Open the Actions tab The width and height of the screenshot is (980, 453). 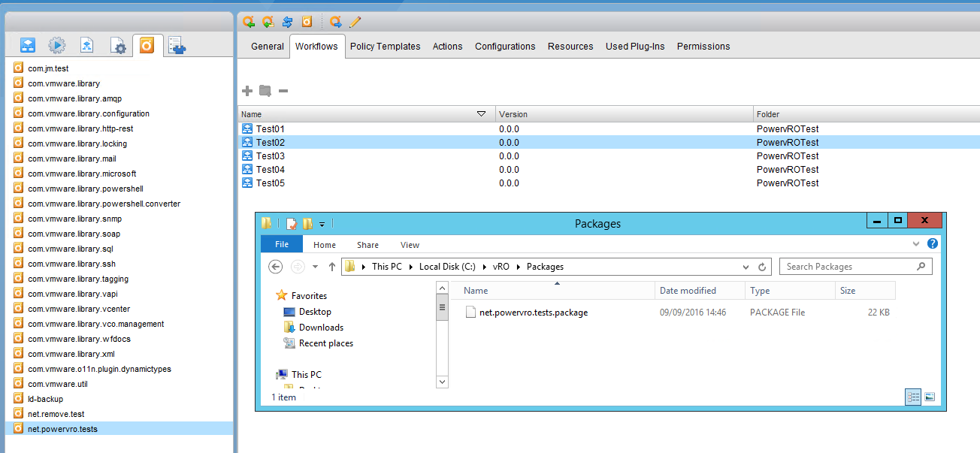(448, 47)
